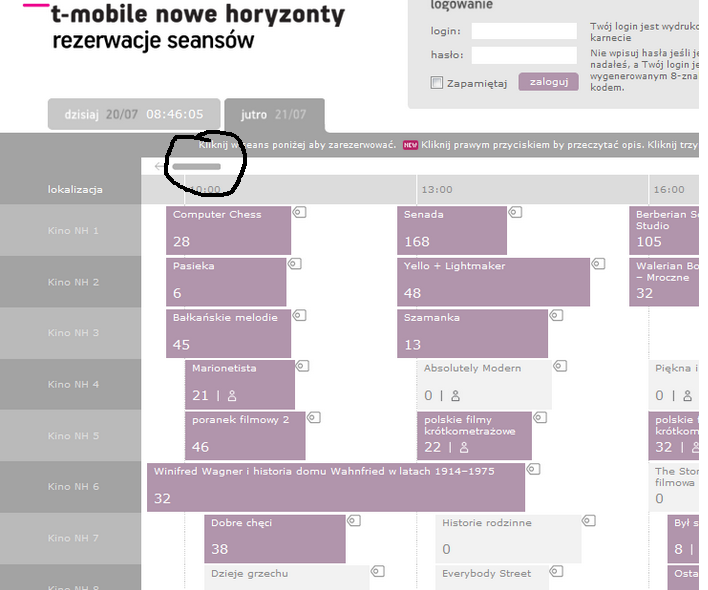Image resolution: width=708 pixels, height=590 pixels.
Task: Open the tag icon beside Pasieka
Action: [294, 264]
